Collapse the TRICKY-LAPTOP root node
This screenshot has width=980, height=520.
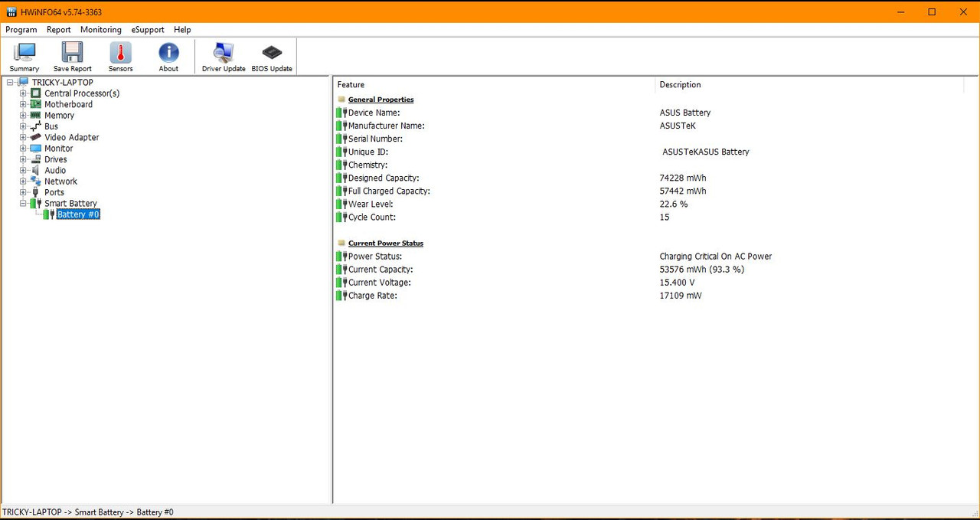click(x=10, y=83)
